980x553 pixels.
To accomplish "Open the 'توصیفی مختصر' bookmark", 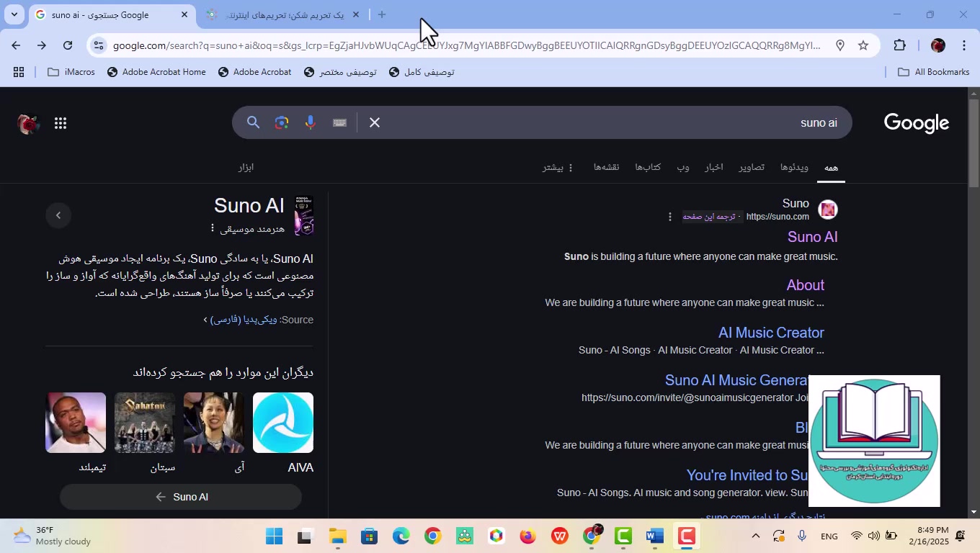I will (340, 72).
